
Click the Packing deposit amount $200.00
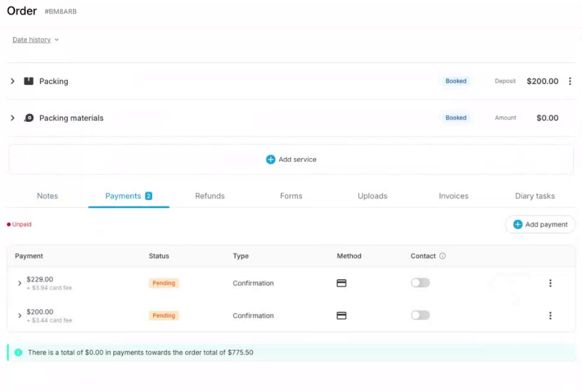[x=542, y=81]
